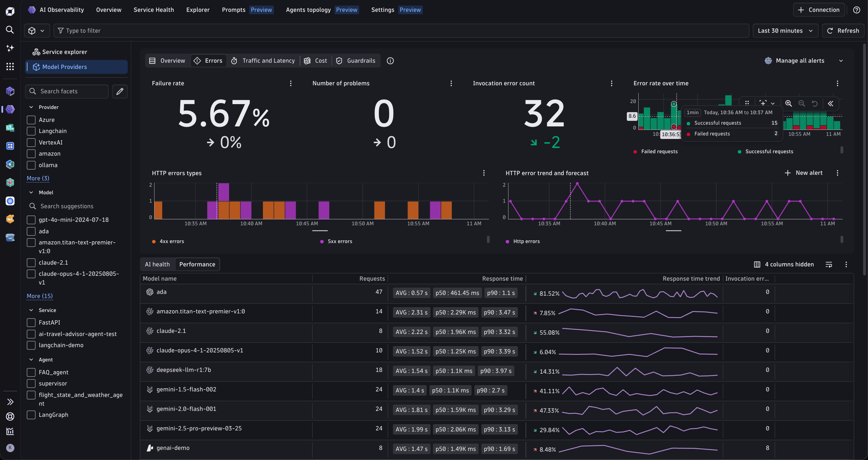Click the Refresh button
Viewport: 868px width, 460px height.
pos(843,31)
